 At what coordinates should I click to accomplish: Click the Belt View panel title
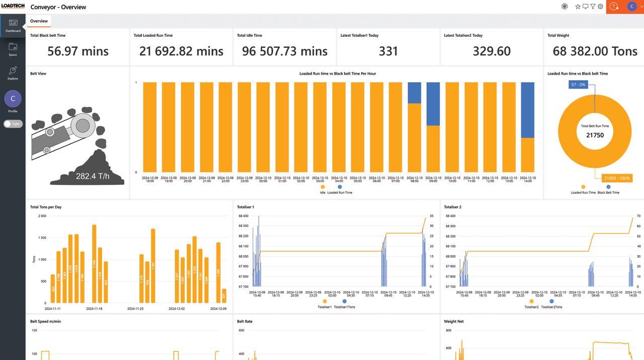coord(38,74)
